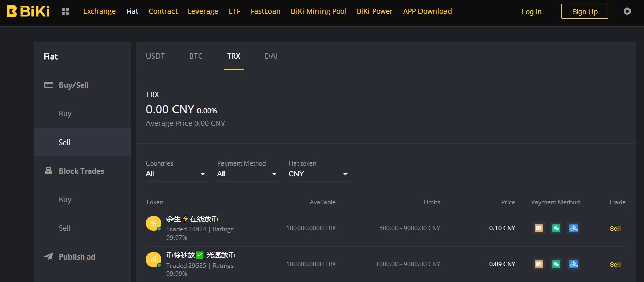Click the 币徐秒放 merchant avatar
Image resolution: width=644 pixels, height=282 pixels.
pos(154,260)
